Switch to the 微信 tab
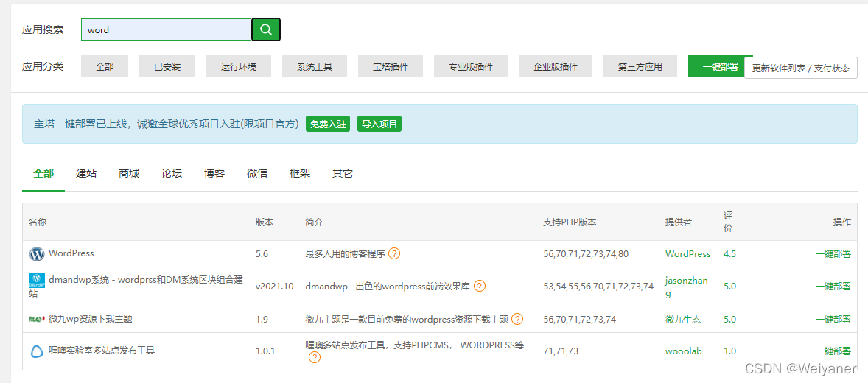 click(x=257, y=173)
